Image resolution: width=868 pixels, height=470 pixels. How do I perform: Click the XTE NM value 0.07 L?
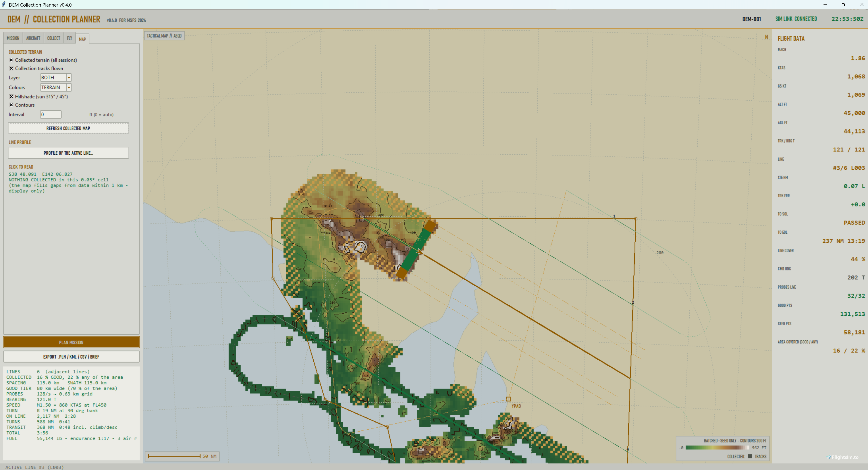854,186
